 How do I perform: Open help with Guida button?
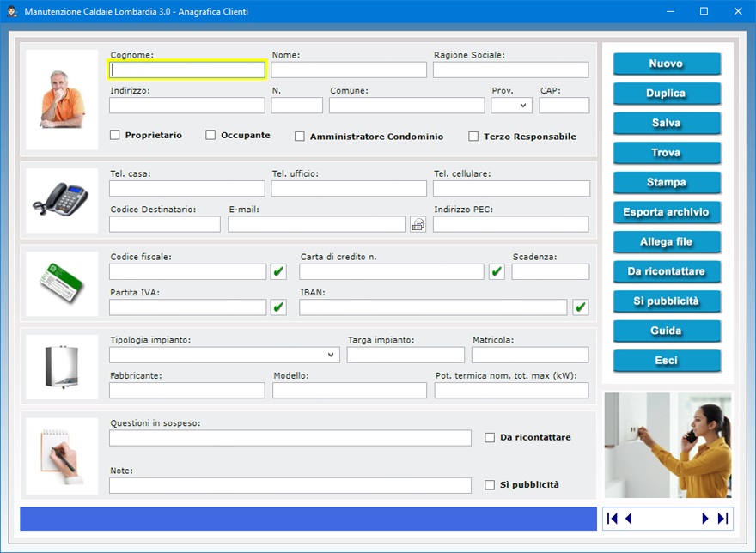point(667,331)
